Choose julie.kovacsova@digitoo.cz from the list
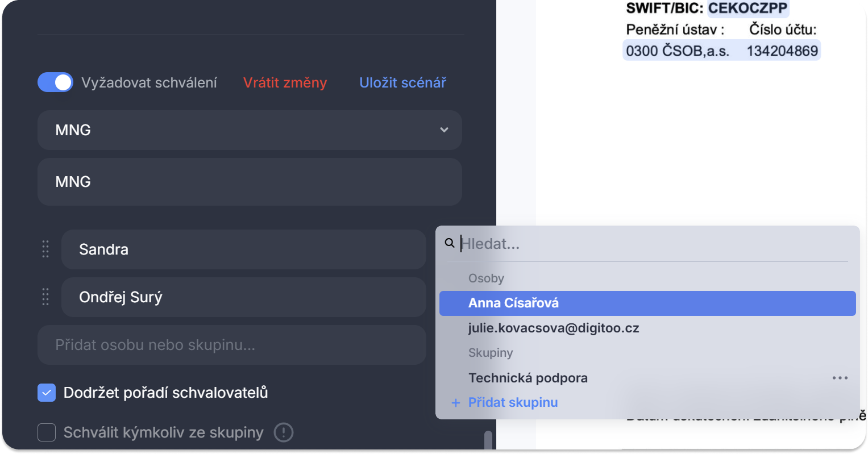Screen dimensions: 868x454 [553, 328]
